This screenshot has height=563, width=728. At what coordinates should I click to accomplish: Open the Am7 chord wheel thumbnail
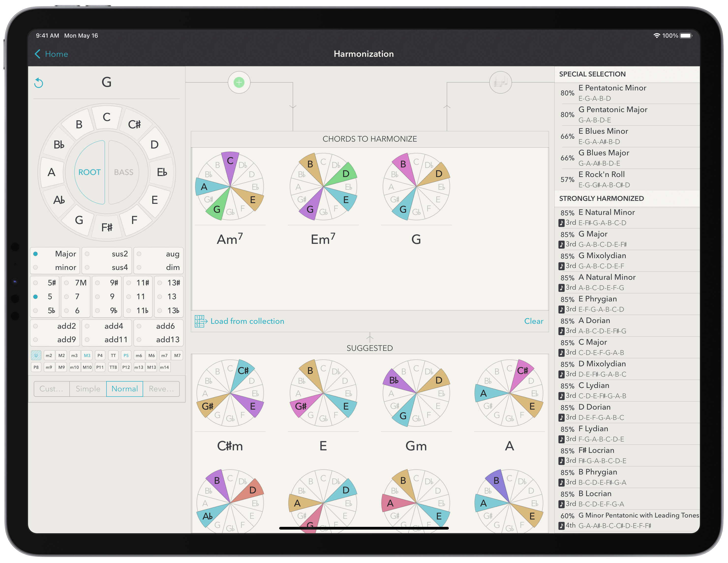(230, 187)
